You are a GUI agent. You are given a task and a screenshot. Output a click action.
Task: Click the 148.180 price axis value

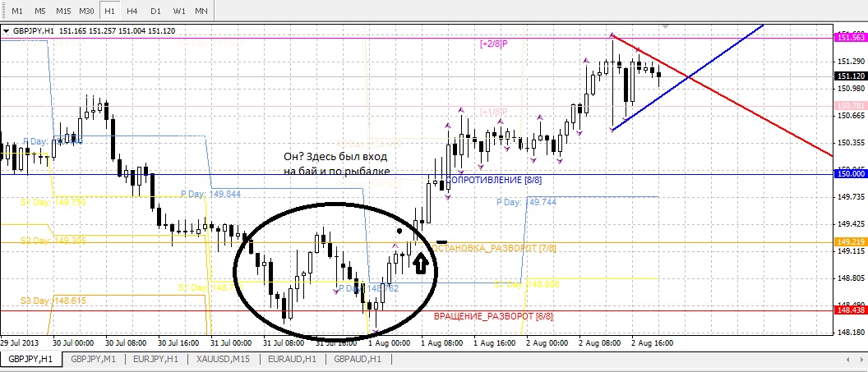click(x=851, y=333)
